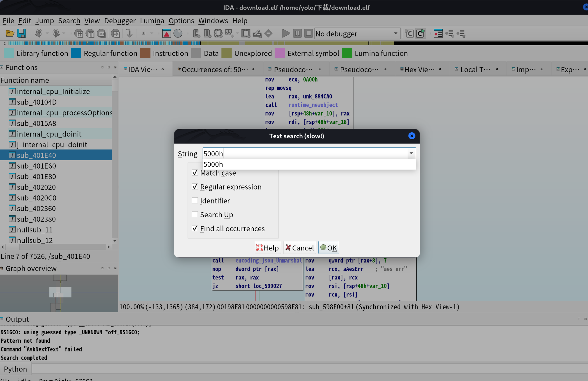588x381 pixels.
Task: Select the Search for text icon
Action: pyautogui.click(x=90, y=33)
